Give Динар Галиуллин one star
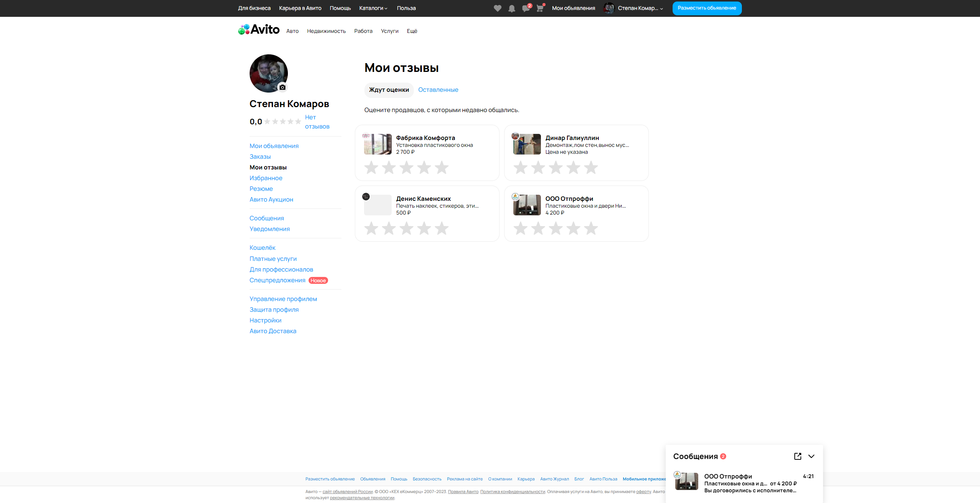 [x=520, y=168]
